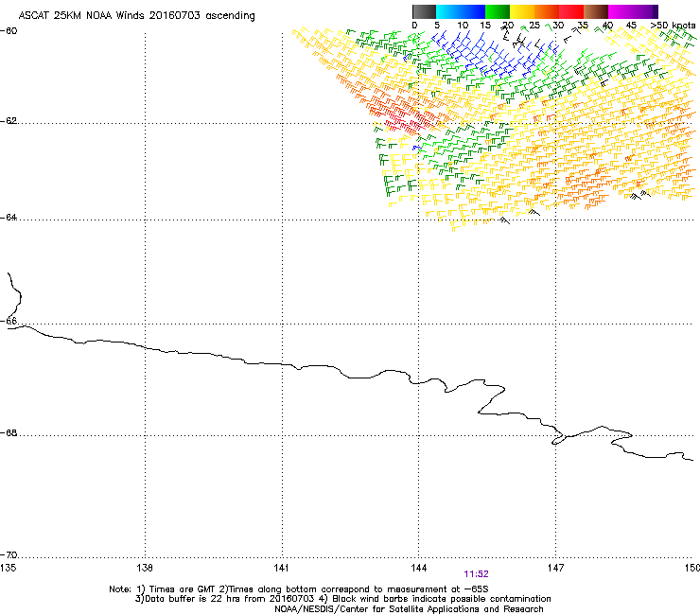
Task: Click the '144' longitude label
Action: [418, 568]
